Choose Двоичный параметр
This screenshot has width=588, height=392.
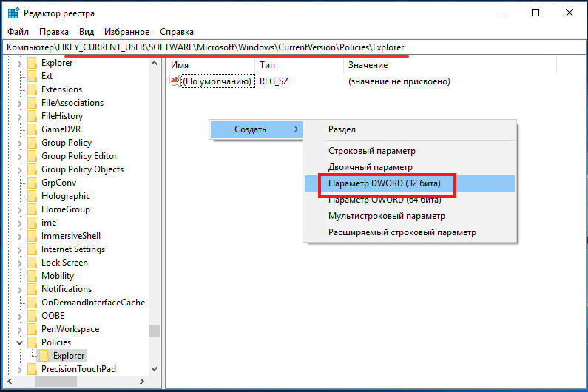[410, 167]
